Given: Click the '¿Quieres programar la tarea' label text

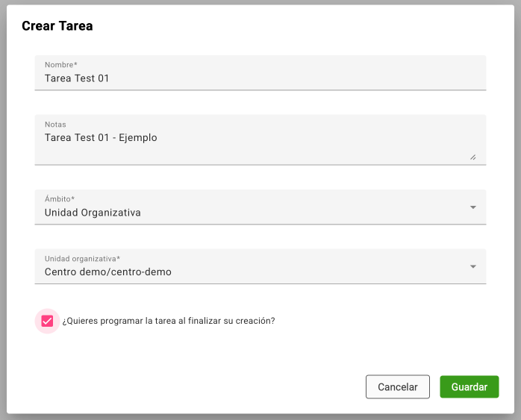Looking at the screenshot, I should (169, 322).
